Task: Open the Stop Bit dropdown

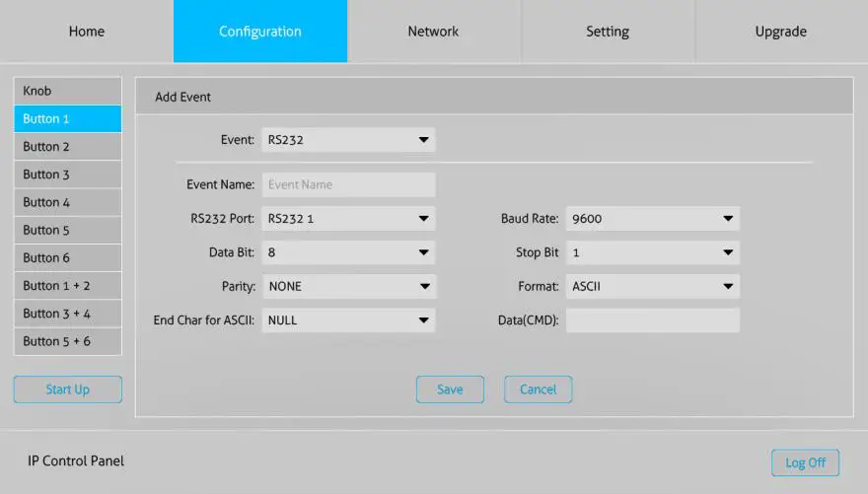Action: (653, 252)
